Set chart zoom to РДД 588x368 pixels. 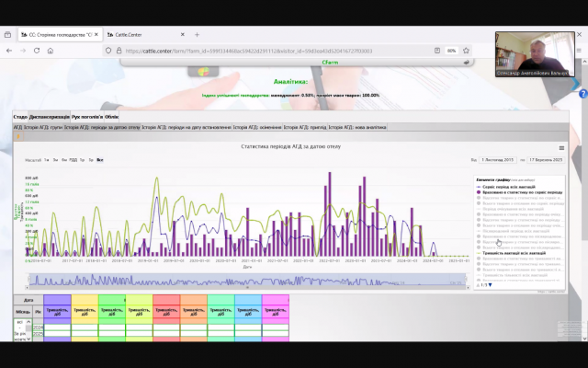(73, 160)
